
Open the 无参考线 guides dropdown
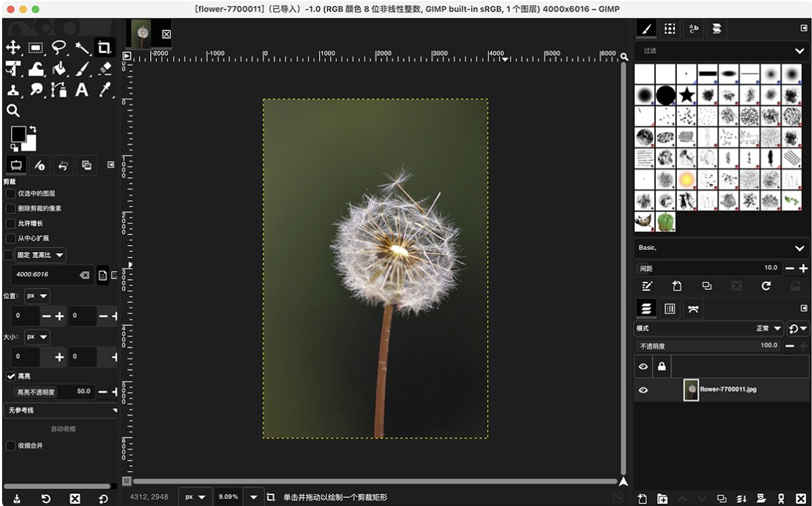pos(60,410)
